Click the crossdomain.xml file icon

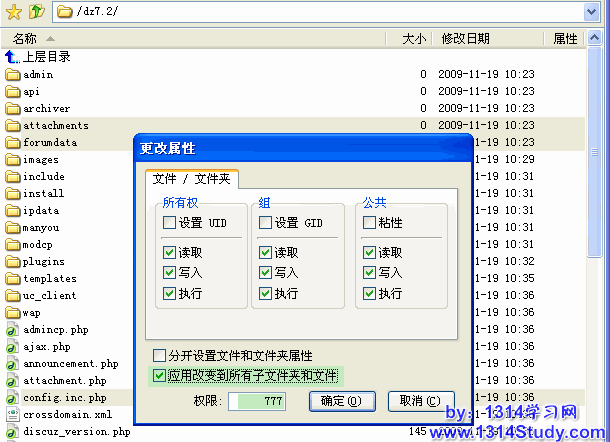tap(13, 415)
